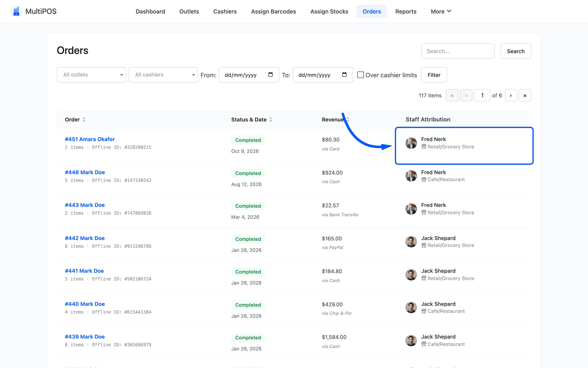588x368 pixels.
Task: Open Assign Stocks tab
Action: pos(329,11)
